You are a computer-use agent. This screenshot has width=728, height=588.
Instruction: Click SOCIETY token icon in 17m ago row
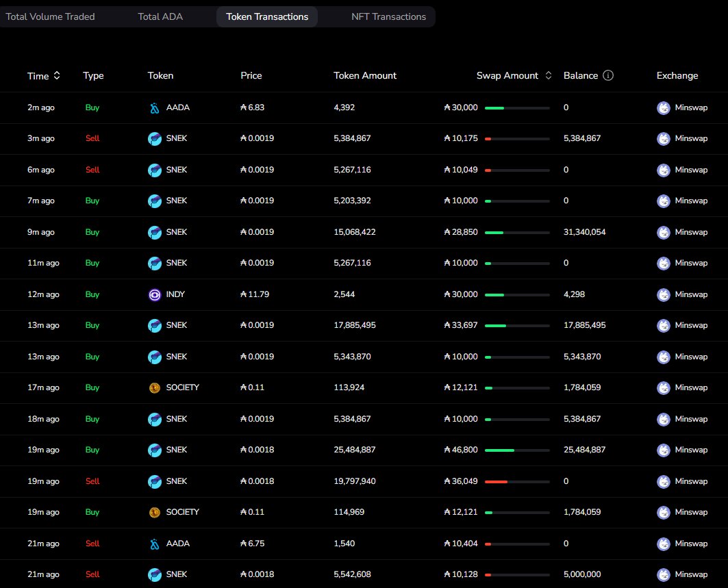click(x=155, y=388)
